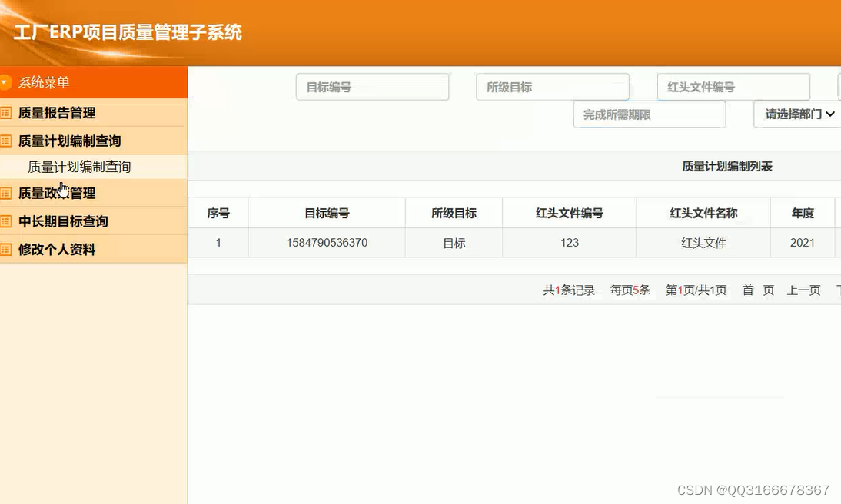Click the 红头文件编号 input field
The width and height of the screenshot is (841, 504).
[x=733, y=86]
